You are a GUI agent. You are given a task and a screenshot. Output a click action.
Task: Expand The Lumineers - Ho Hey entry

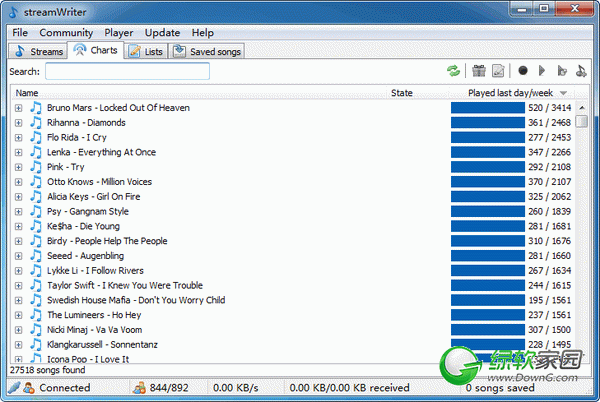18,315
